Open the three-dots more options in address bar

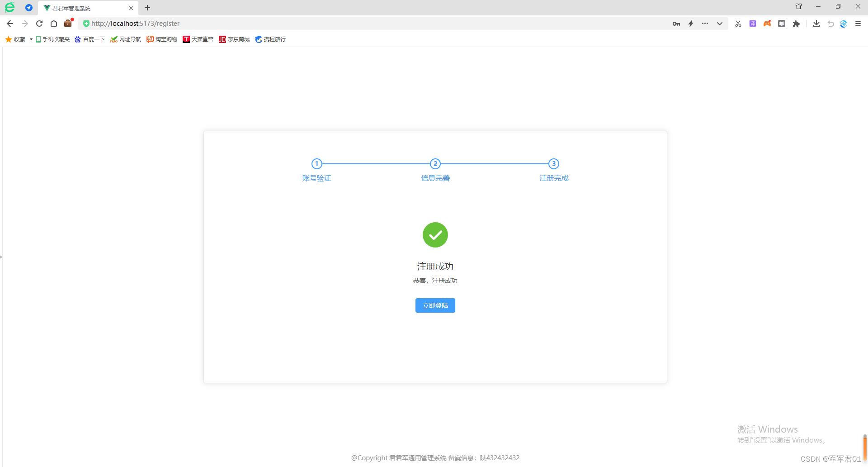(705, 24)
